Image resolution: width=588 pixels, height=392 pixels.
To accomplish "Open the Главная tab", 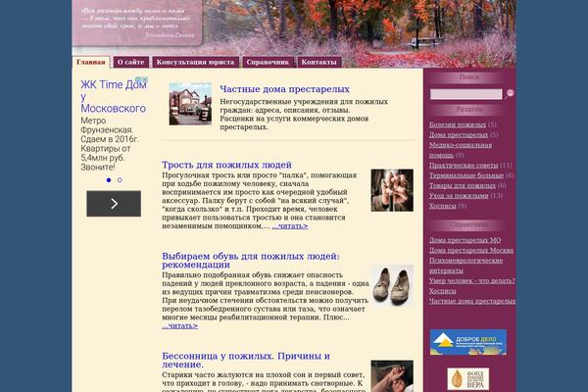I will [91, 63].
